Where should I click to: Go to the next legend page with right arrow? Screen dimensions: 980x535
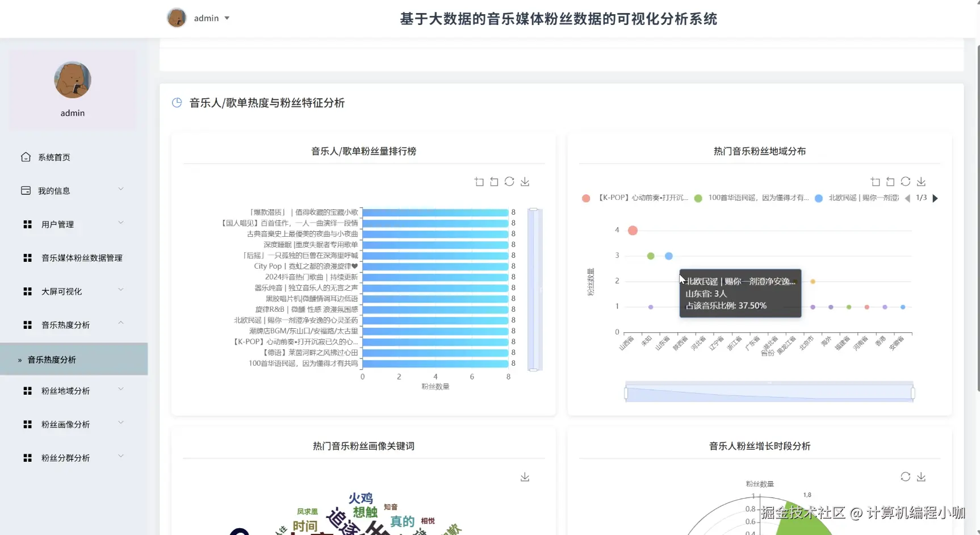pyautogui.click(x=936, y=198)
